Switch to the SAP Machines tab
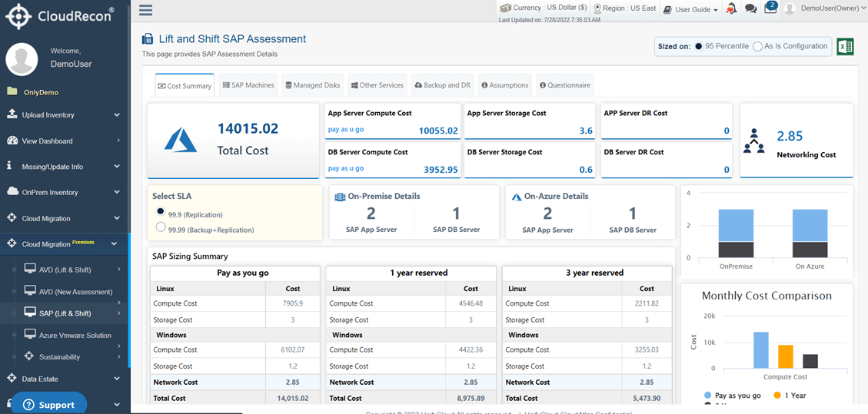 (248, 85)
